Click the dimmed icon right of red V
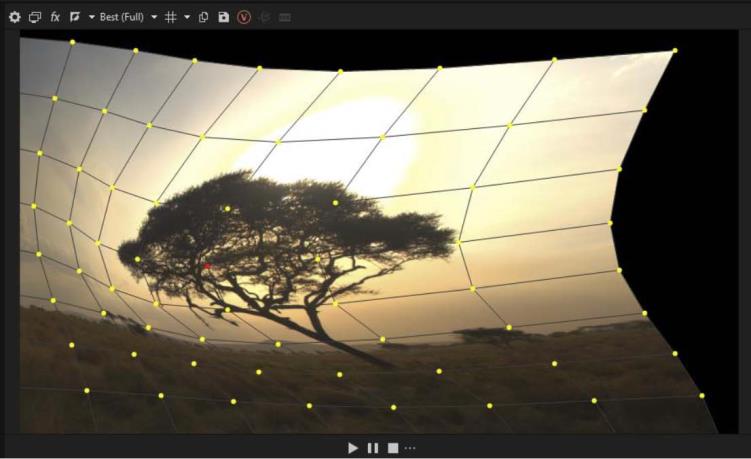The width and height of the screenshot is (751, 459). 265,17
